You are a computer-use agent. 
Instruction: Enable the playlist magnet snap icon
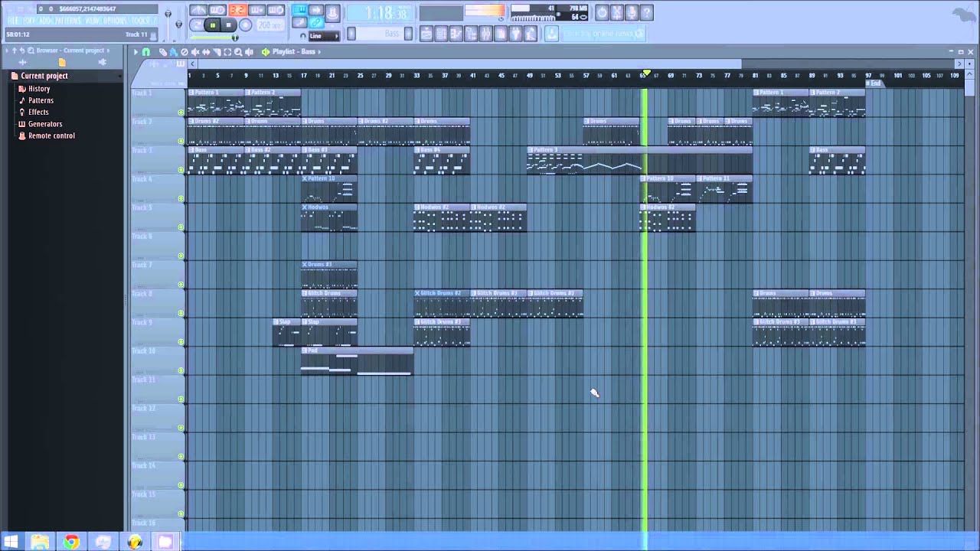click(x=145, y=52)
